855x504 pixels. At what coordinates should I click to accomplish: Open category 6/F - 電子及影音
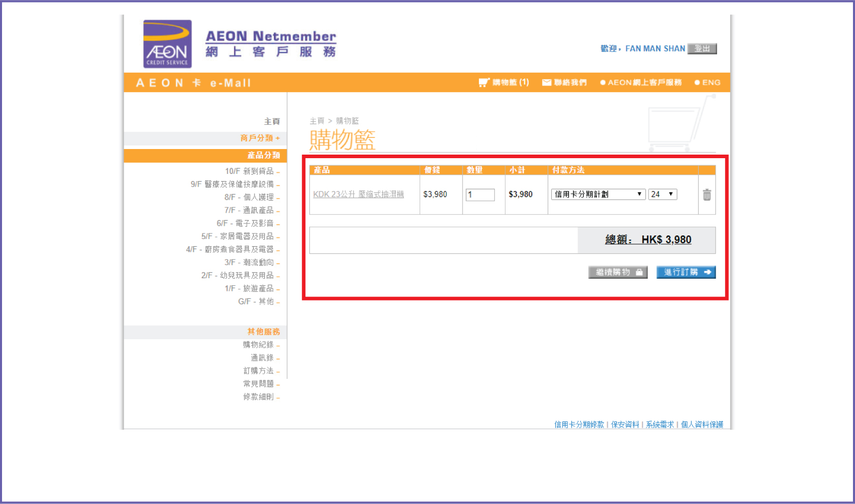tap(245, 223)
